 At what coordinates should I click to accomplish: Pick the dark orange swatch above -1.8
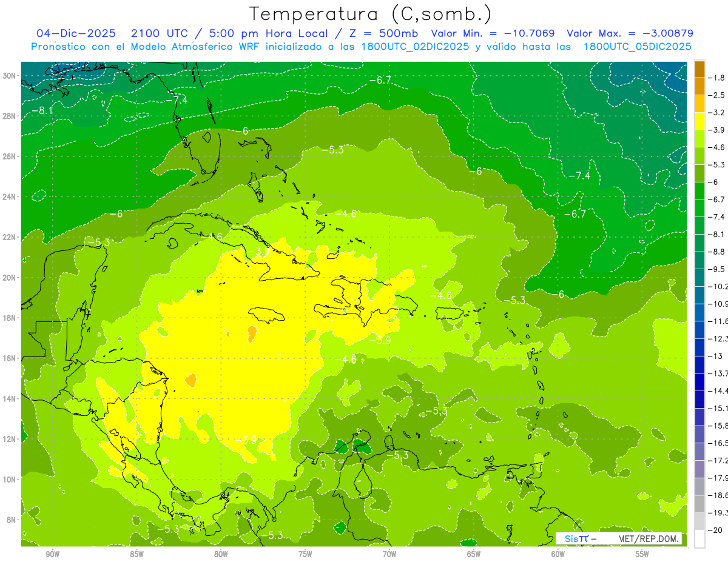click(699, 69)
